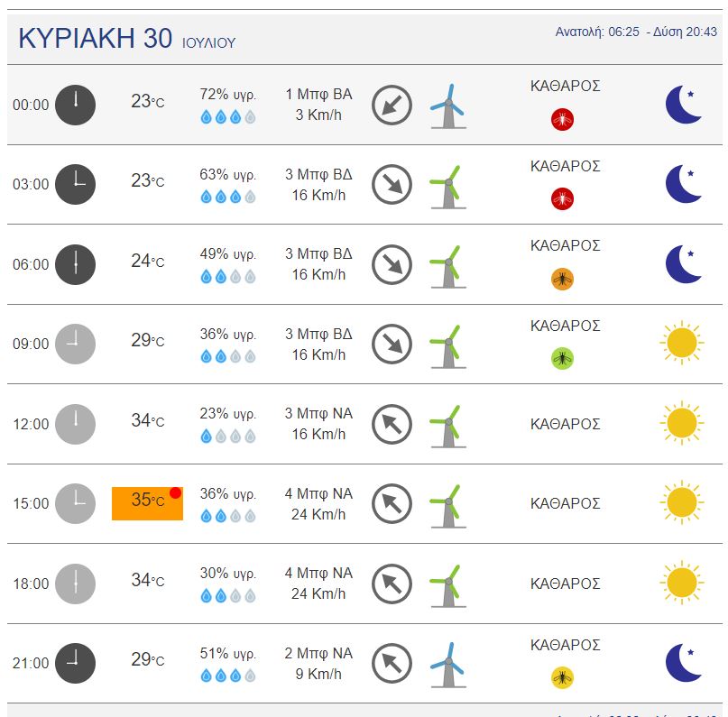The height and width of the screenshot is (717, 728).
Task: Click the moon icon at 03:00
Action: (683, 184)
